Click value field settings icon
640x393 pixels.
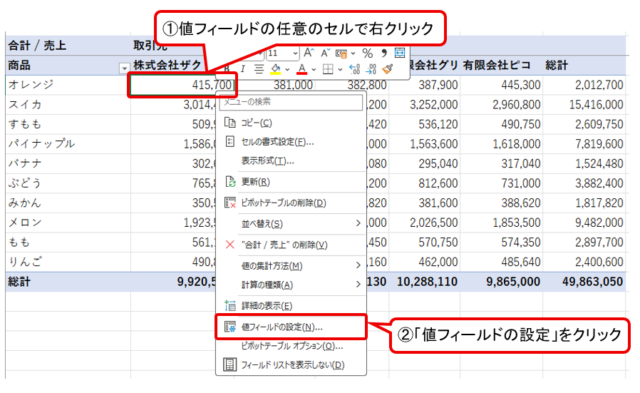click(x=230, y=326)
